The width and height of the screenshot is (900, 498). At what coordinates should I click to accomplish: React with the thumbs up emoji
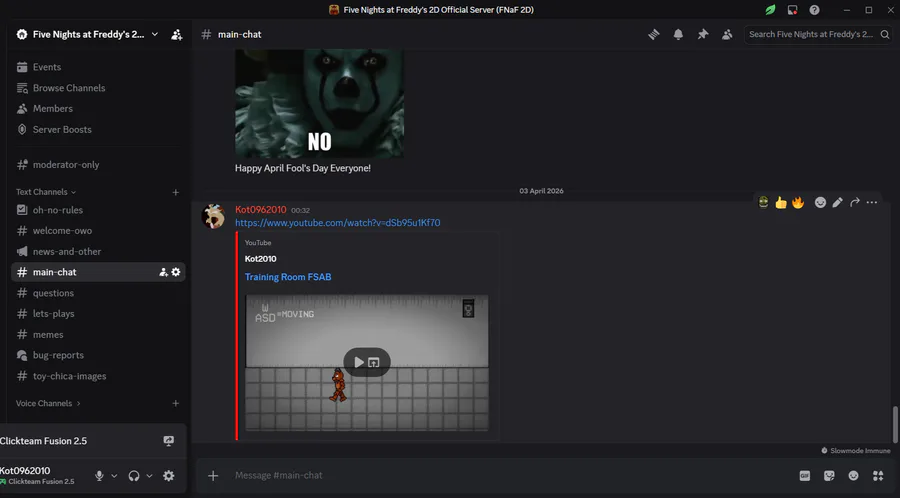click(781, 203)
